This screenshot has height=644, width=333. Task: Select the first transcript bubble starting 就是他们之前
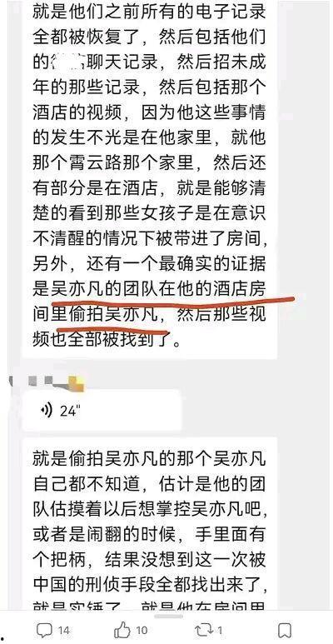point(150,177)
